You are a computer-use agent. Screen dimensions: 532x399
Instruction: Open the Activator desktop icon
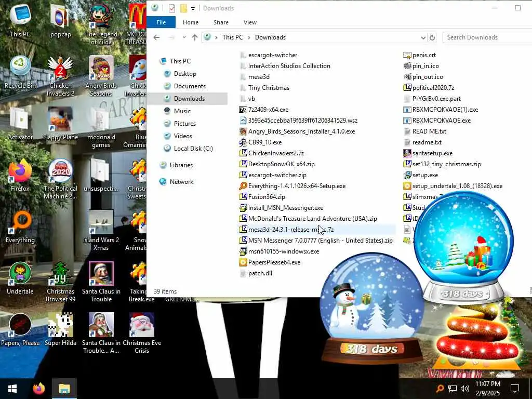tap(20, 124)
